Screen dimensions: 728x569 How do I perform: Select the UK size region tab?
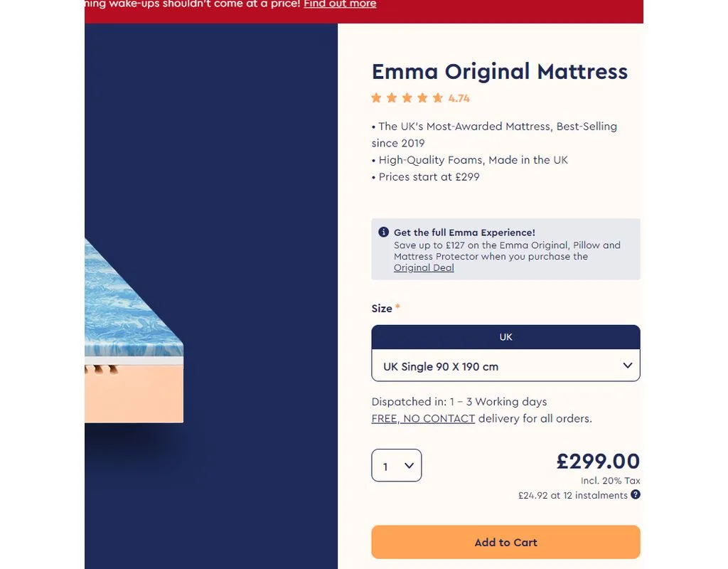point(505,337)
